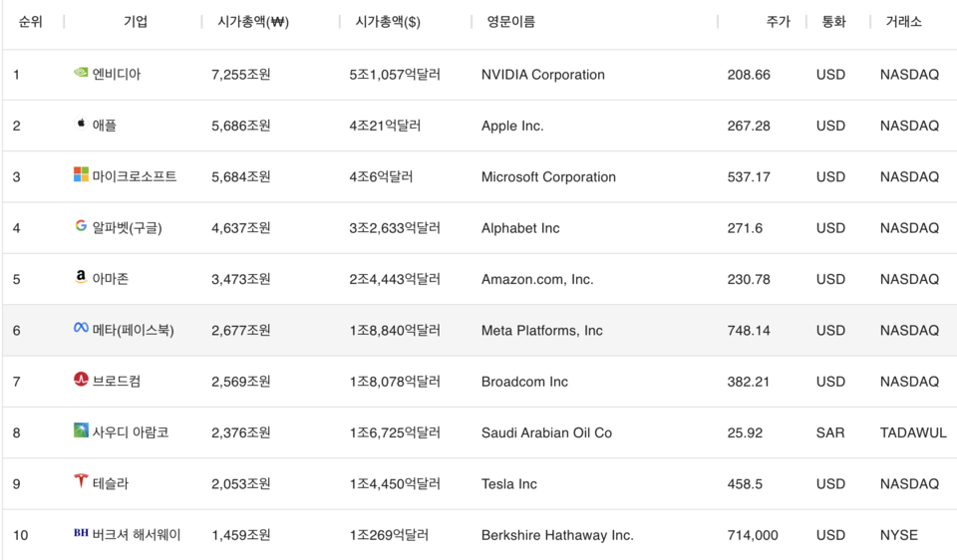
Task: Sort by 주가 column header
Action: (x=778, y=22)
